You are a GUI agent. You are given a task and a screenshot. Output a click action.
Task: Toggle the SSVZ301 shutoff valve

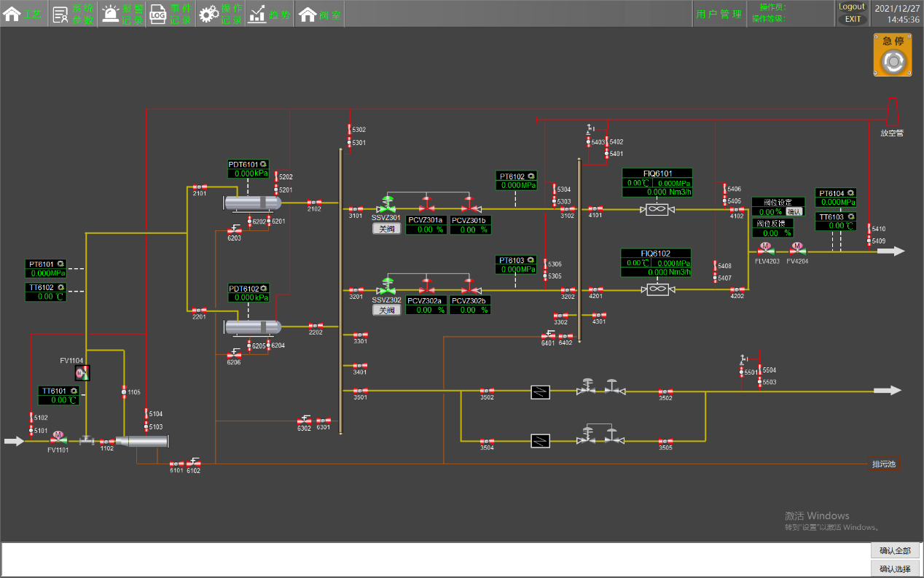(388, 204)
